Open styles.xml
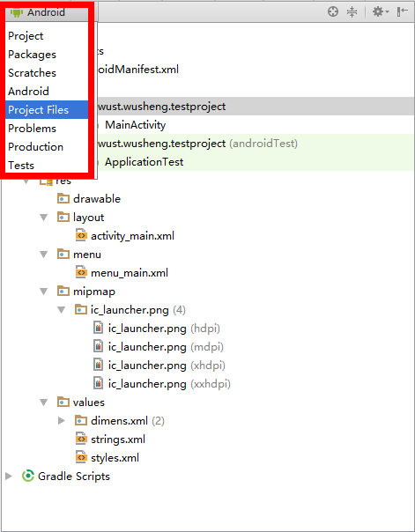Viewport: 415px width, 532px height. pyautogui.click(x=115, y=458)
